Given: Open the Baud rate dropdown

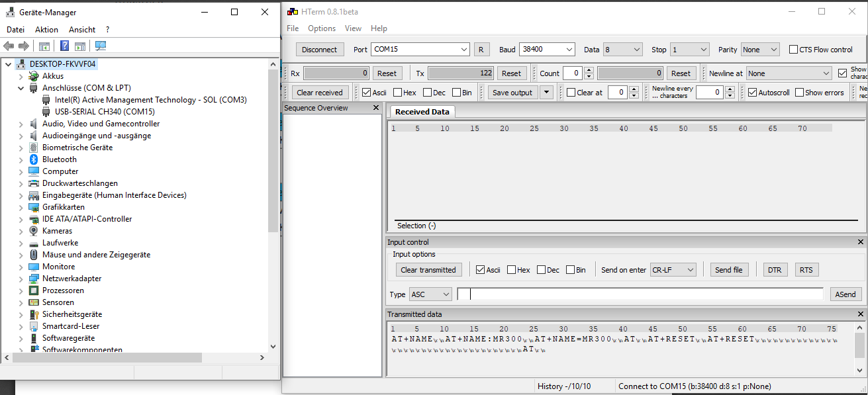Looking at the screenshot, I should (569, 50).
